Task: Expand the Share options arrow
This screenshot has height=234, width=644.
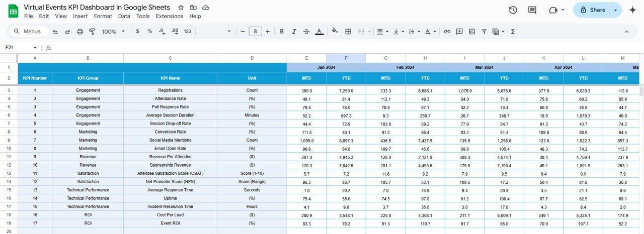Action: [616, 10]
